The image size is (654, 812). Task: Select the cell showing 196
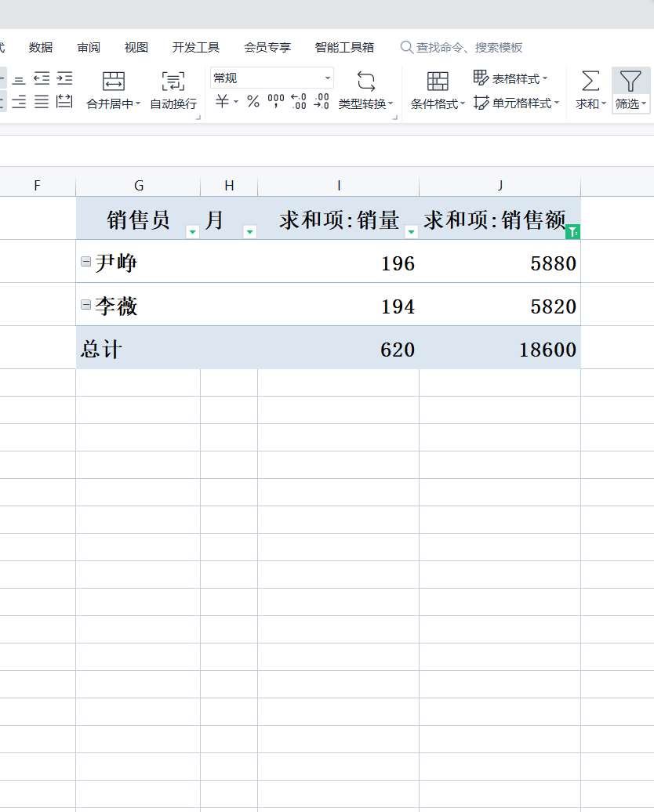pos(339,262)
